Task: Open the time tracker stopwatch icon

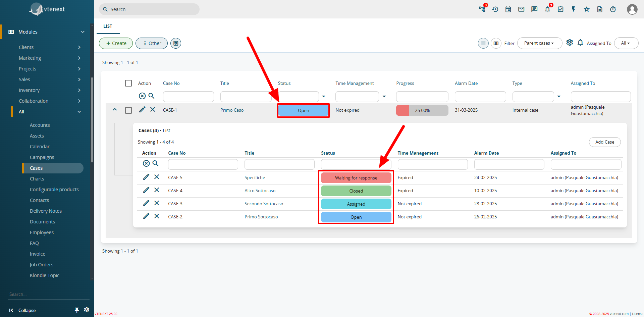Action: [x=613, y=9]
